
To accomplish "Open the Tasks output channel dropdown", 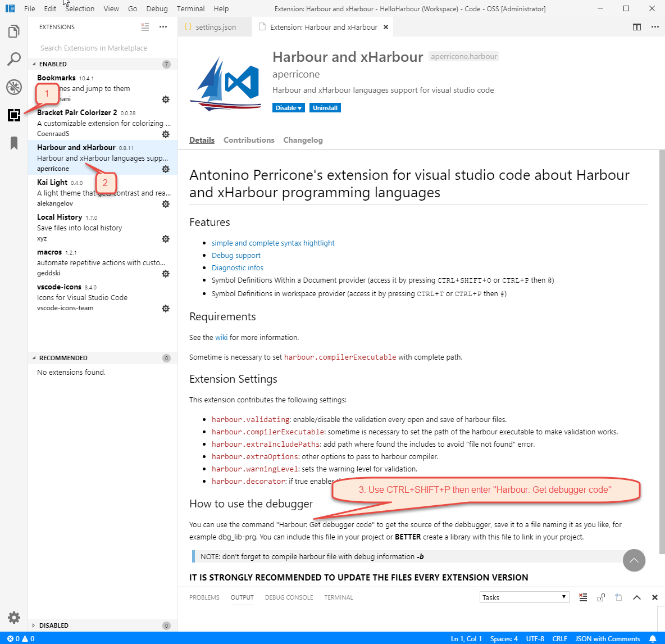I will tap(524, 597).
